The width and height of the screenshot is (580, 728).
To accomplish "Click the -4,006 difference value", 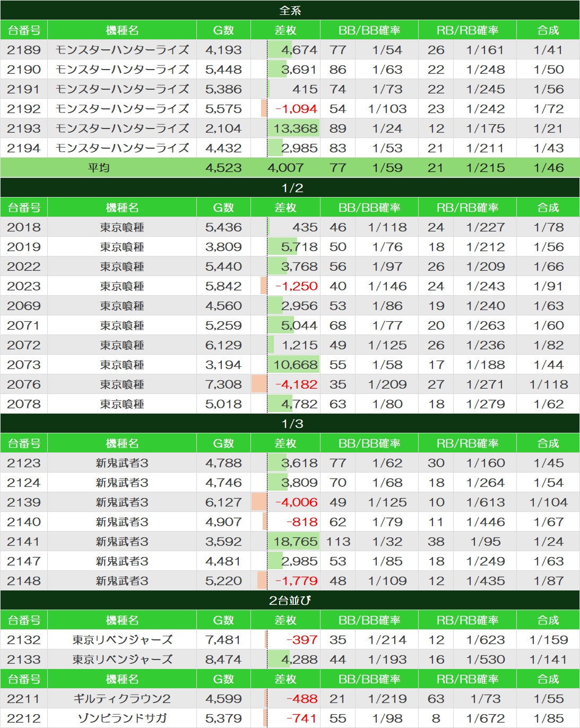I will (x=296, y=502).
